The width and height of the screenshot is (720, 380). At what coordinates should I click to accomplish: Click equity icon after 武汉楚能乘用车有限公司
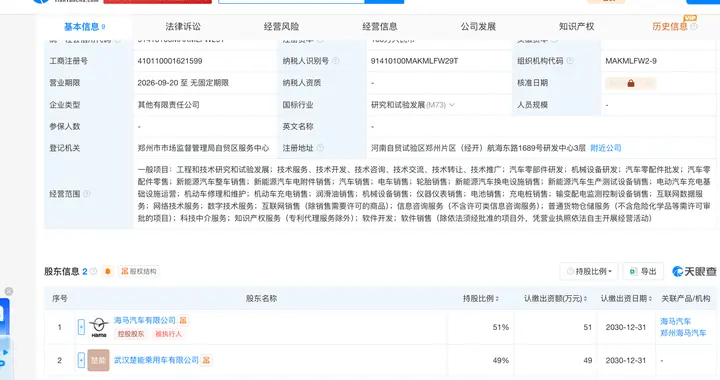[206, 360]
